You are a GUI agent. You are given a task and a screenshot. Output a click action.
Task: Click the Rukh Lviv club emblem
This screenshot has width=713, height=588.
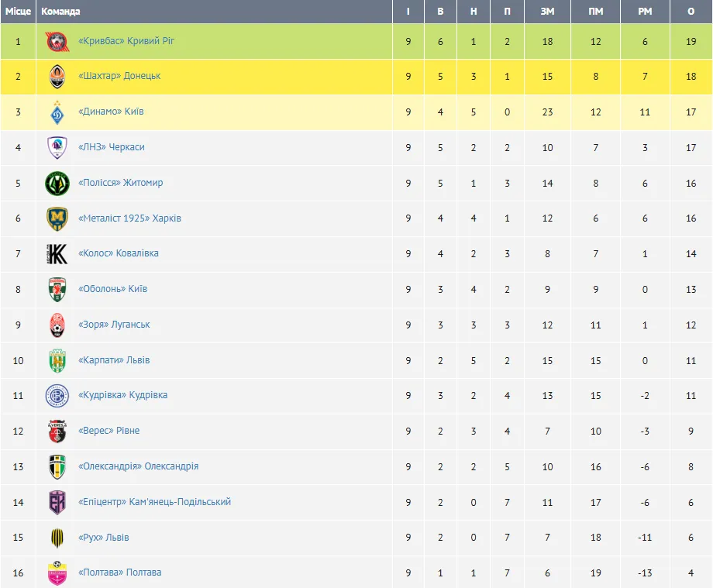(x=57, y=538)
